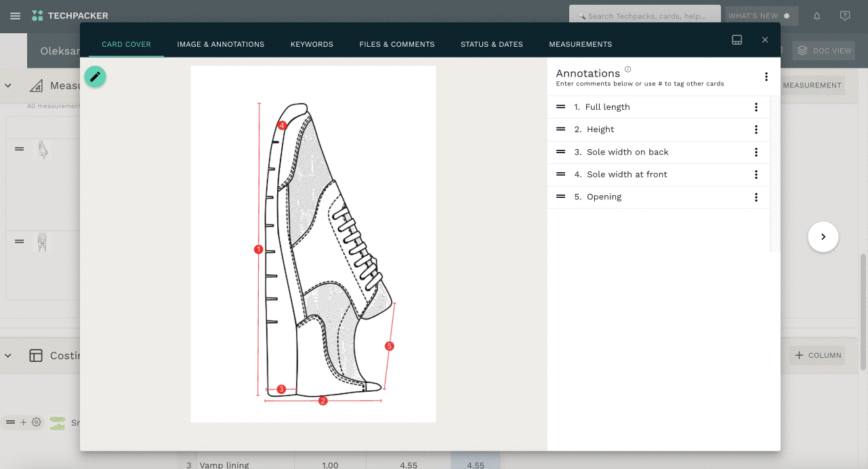This screenshot has width=868, height=469.
Task: Click into the Techpacks search field
Action: coord(644,15)
